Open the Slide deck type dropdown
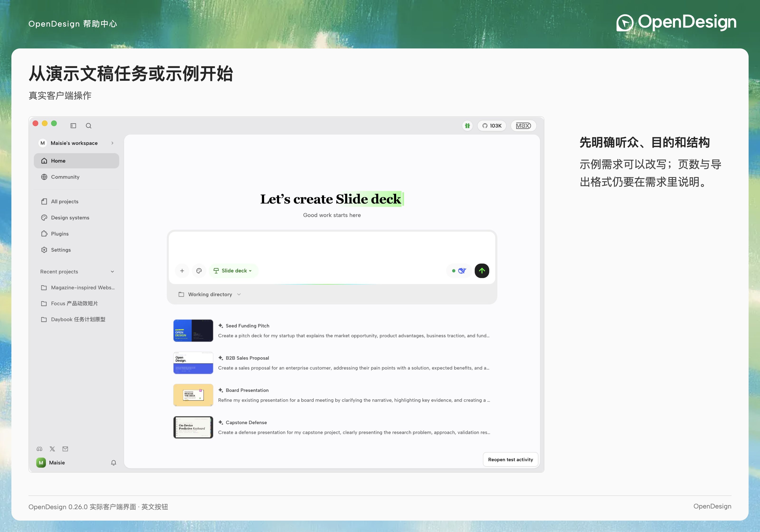760x532 pixels. pos(233,271)
